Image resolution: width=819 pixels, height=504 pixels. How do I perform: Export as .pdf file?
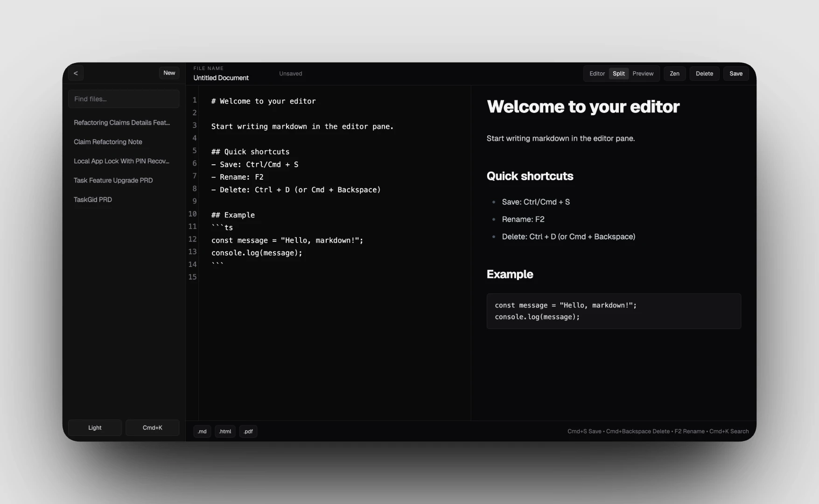[248, 431]
